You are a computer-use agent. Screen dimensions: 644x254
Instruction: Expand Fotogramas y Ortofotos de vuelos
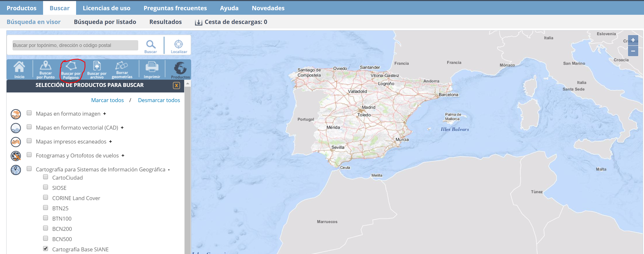click(123, 156)
